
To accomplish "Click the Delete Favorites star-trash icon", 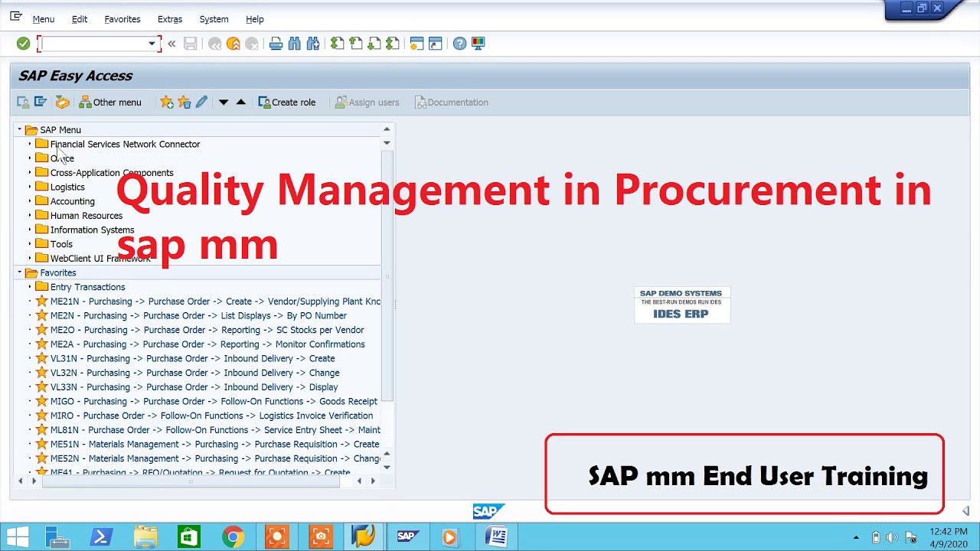I will 184,102.
